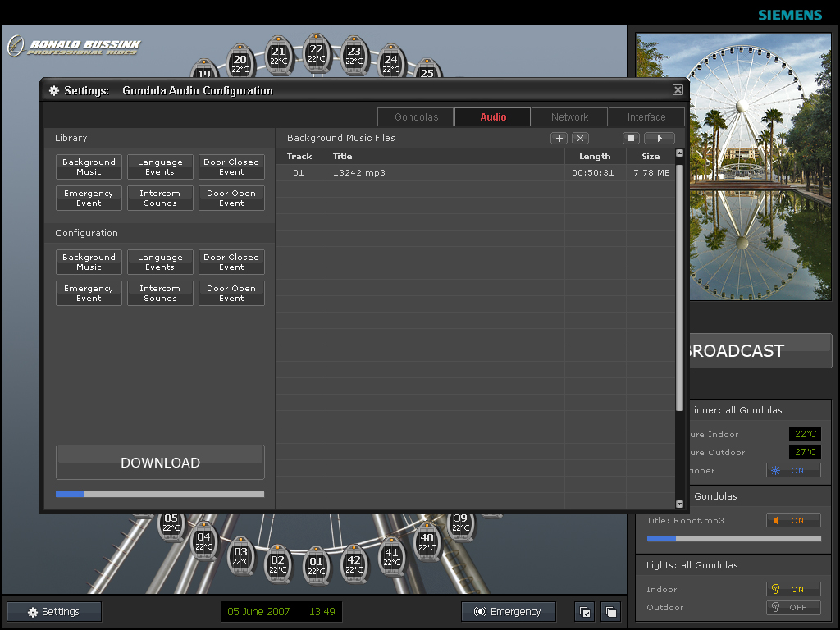The height and width of the screenshot is (630, 840).
Task: Turn on the outdoor lights toggle
Action: tap(793, 608)
